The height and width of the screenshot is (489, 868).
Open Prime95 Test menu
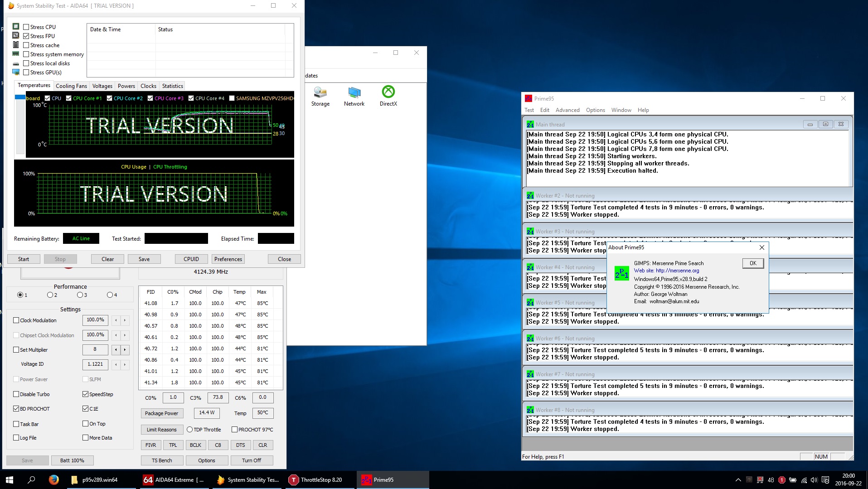[529, 110]
